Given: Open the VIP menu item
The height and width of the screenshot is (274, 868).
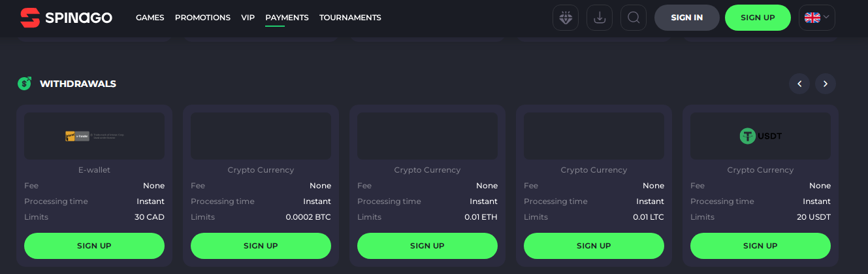Looking at the screenshot, I should tap(248, 18).
